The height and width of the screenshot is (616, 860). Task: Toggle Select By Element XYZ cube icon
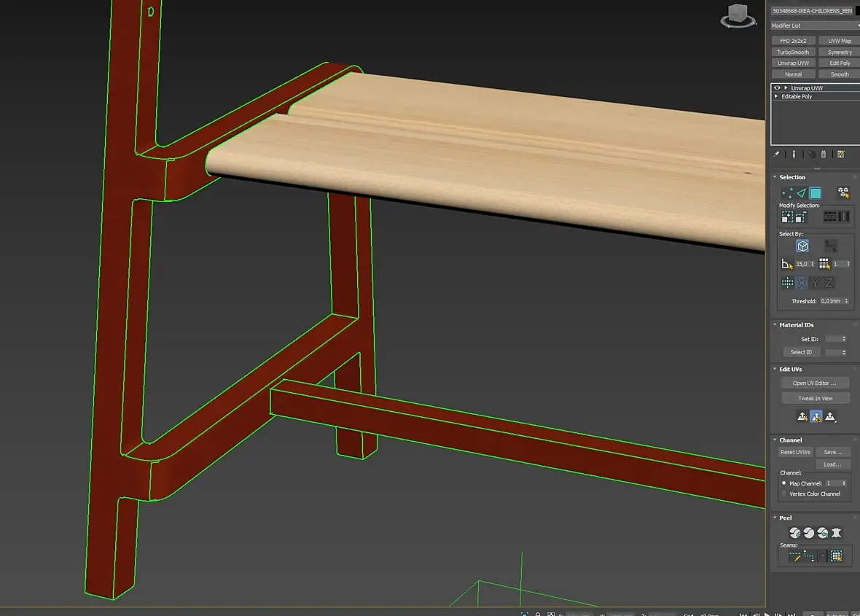click(x=802, y=246)
